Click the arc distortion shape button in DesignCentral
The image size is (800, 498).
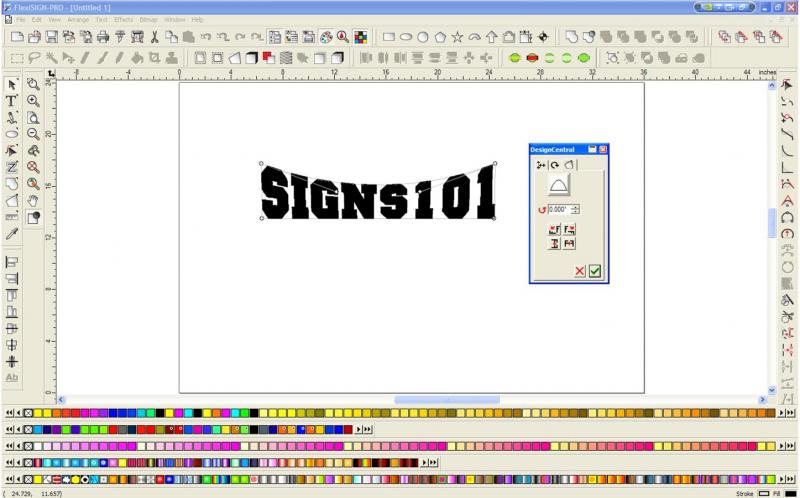559,185
